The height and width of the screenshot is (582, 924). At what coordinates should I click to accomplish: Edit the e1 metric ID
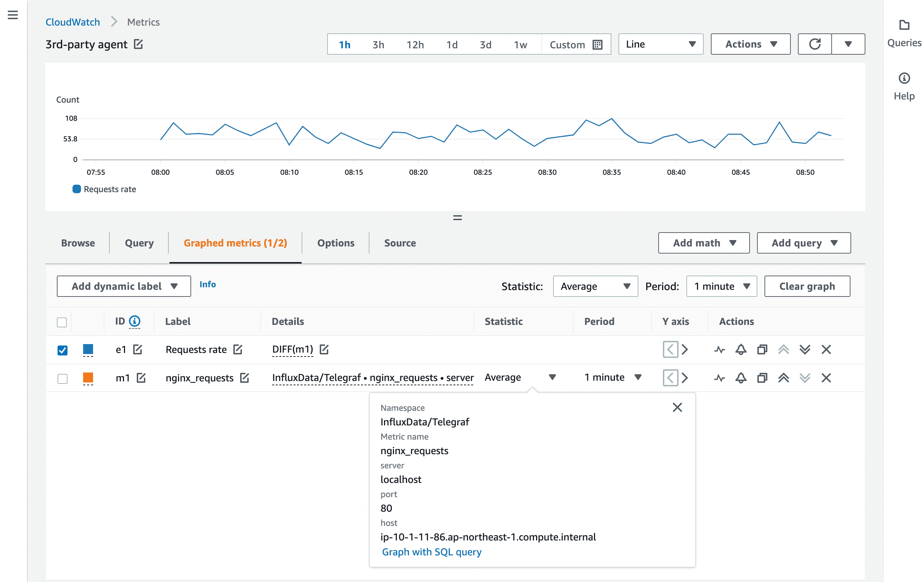(137, 349)
